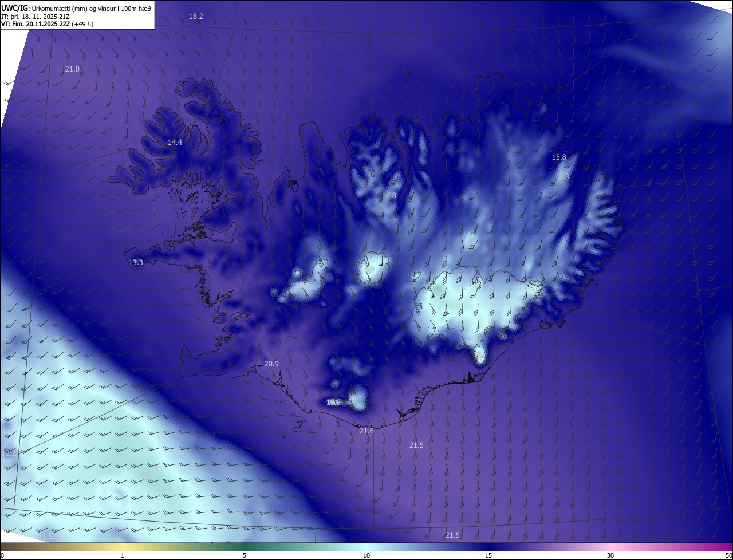Click the color scale tick label 1
This screenshot has height=560, width=733.
click(123, 556)
